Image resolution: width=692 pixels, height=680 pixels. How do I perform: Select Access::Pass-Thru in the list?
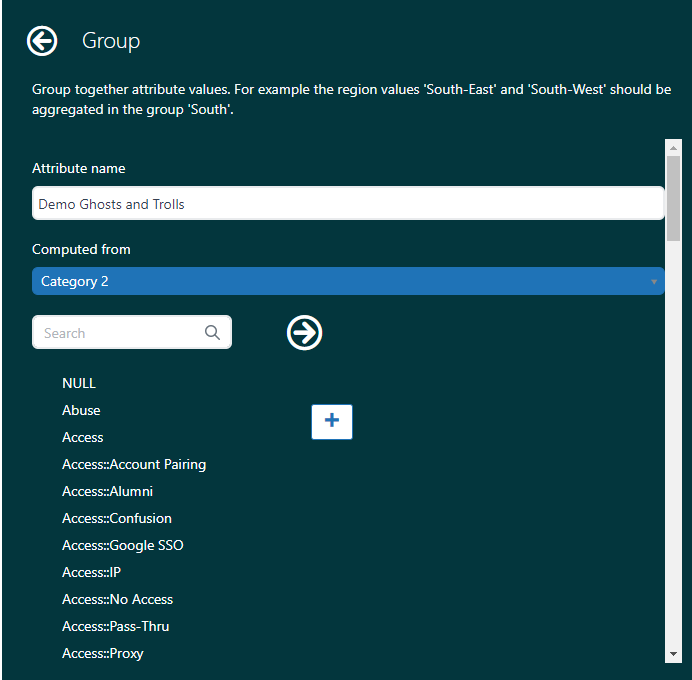[116, 626]
